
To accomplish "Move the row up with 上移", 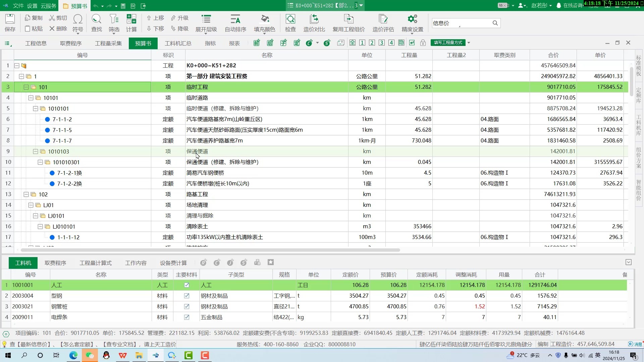I will click(155, 18).
